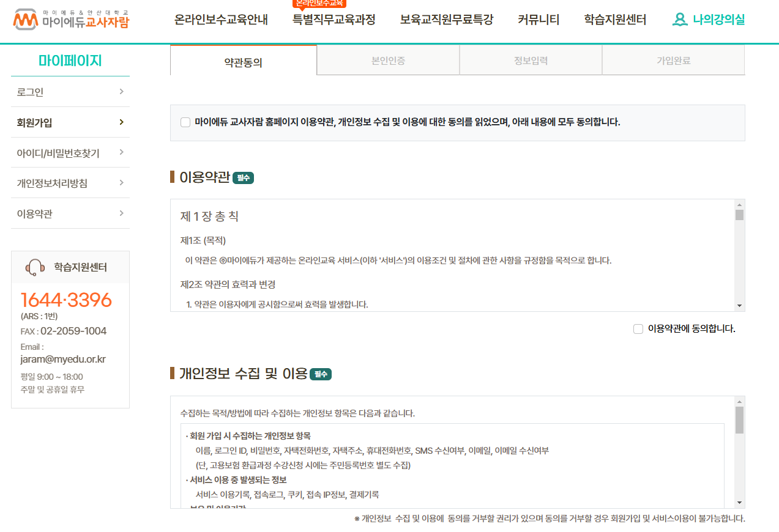Open 이용약관 in the sidebar
This screenshot has height=532, width=779.
70,213
